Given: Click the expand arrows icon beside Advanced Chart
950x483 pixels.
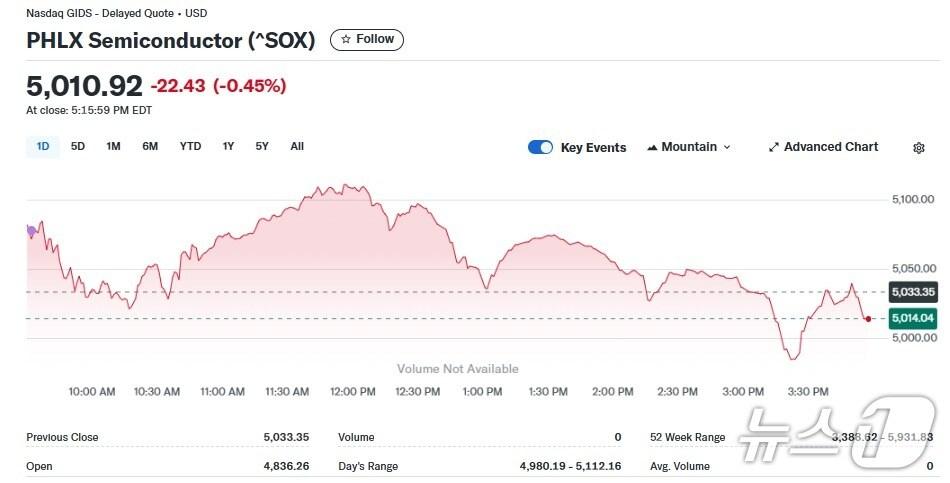Looking at the screenshot, I should tap(773, 148).
